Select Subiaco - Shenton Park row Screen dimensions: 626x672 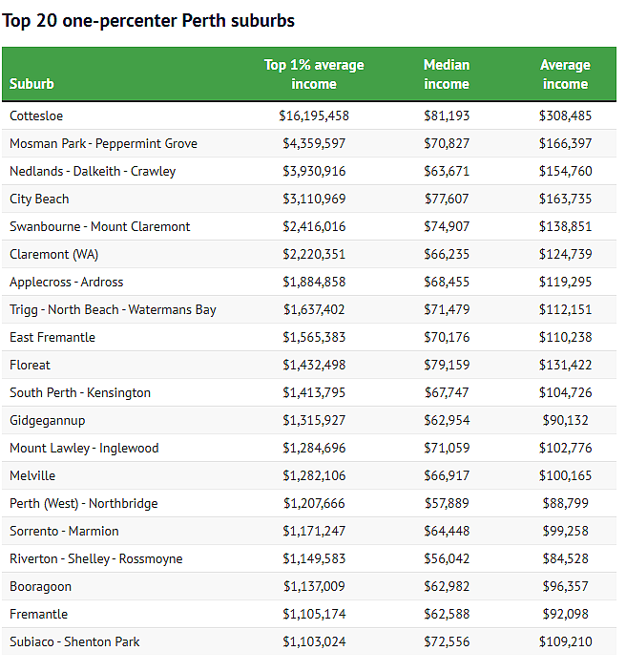tap(309, 642)
